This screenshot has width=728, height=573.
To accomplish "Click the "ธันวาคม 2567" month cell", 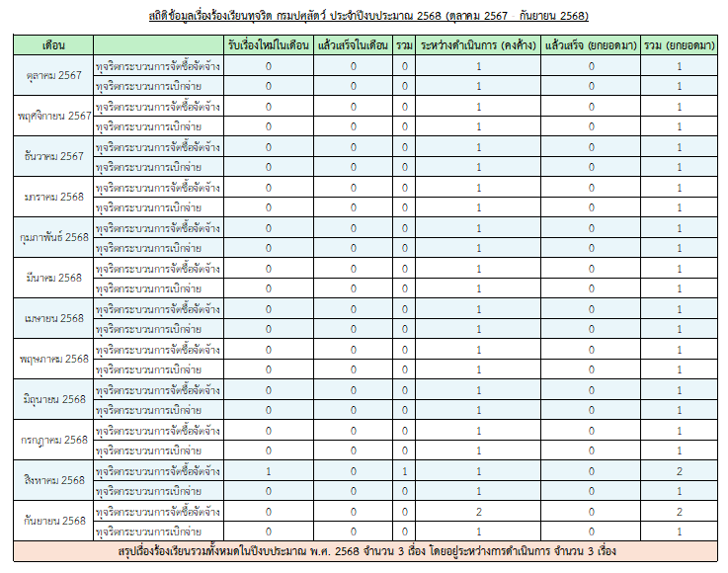I will coord(53,156).
